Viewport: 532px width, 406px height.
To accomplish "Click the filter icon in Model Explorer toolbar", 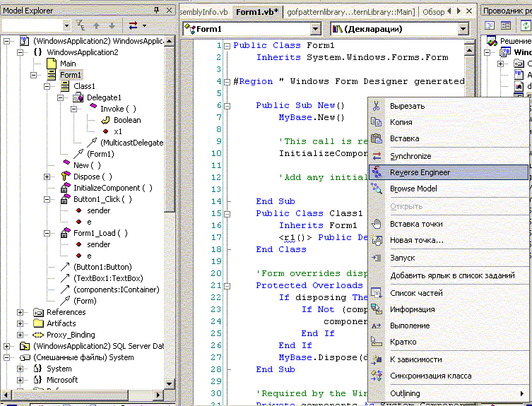I will 80,25.
